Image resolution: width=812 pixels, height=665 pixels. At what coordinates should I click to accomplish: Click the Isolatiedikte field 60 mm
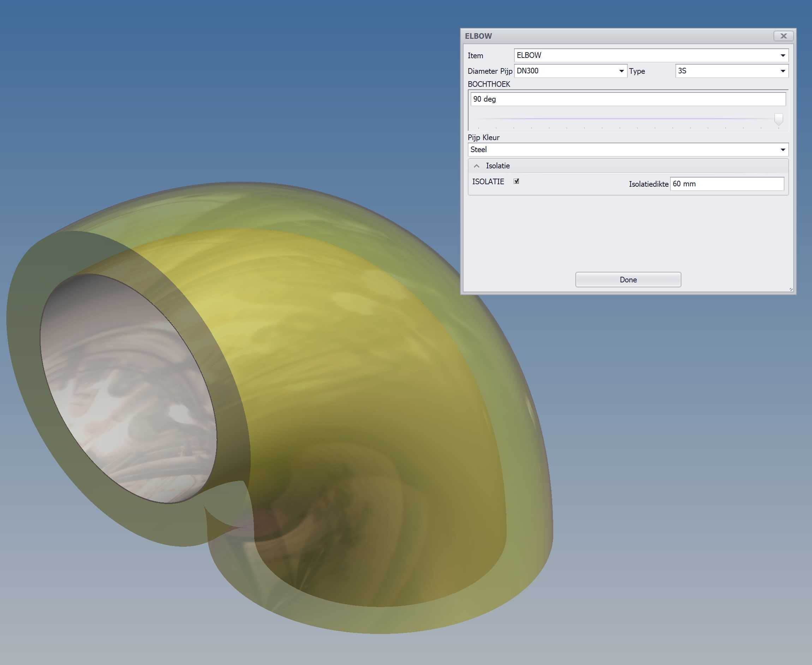pyautogui.click(x=727, y=184)
